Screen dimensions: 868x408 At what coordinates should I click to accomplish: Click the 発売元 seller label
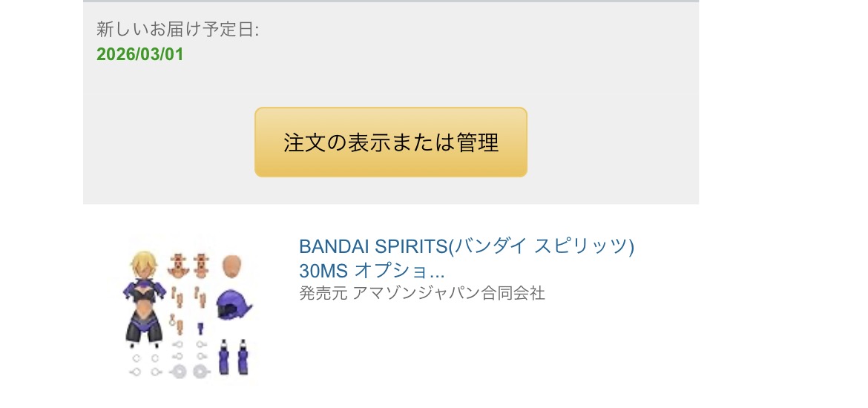click(x=313, y=294)
